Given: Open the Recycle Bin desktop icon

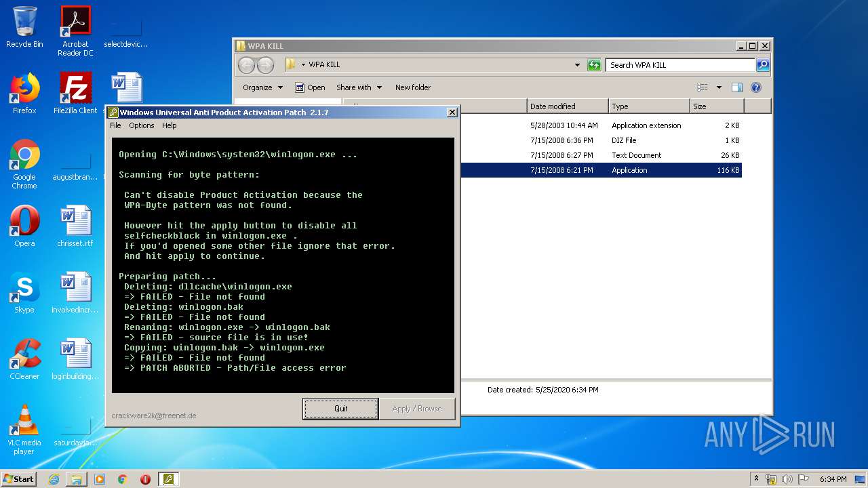Looking at the screenshot, I should tap(24, 27).
